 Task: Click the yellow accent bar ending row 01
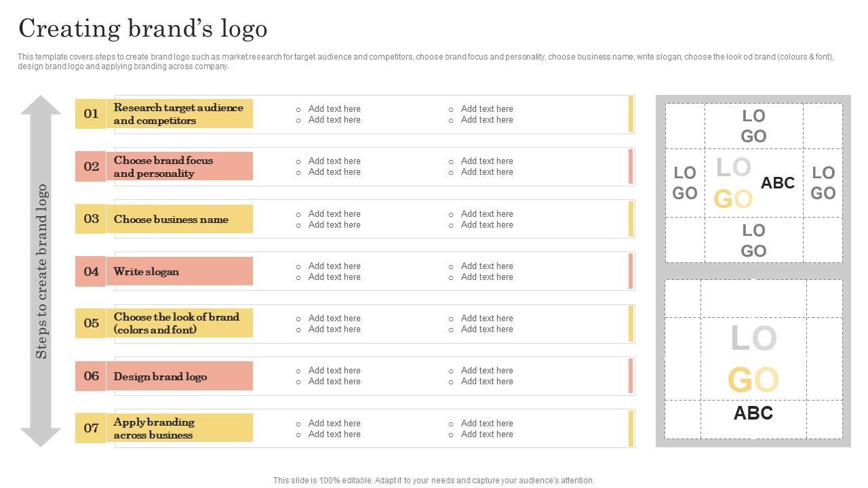tap(631, 114)
